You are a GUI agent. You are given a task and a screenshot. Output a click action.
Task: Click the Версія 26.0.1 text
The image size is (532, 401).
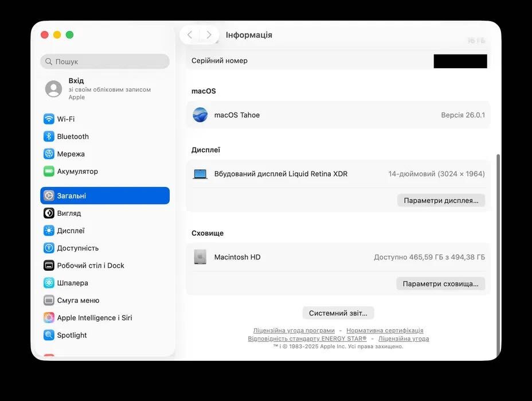pyautogui.click(x=463, y=115)
